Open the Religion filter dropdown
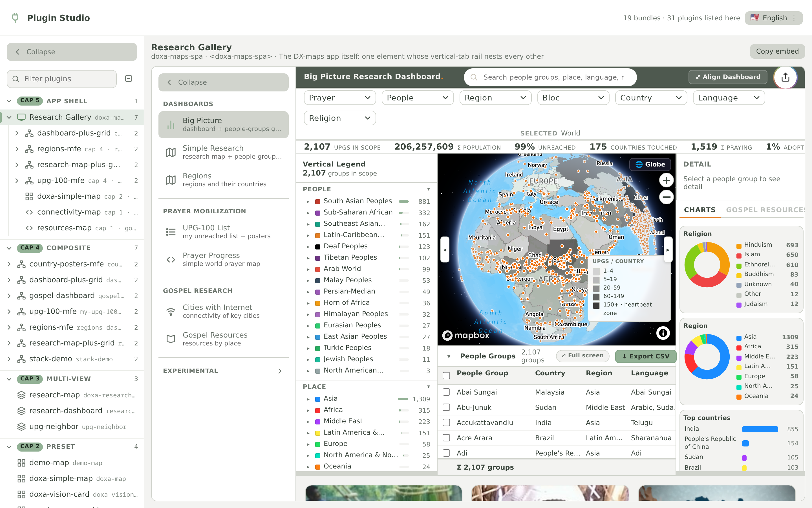Image resolution: width=812 pixels, height=508 pixels. click(x=339, y=118)
